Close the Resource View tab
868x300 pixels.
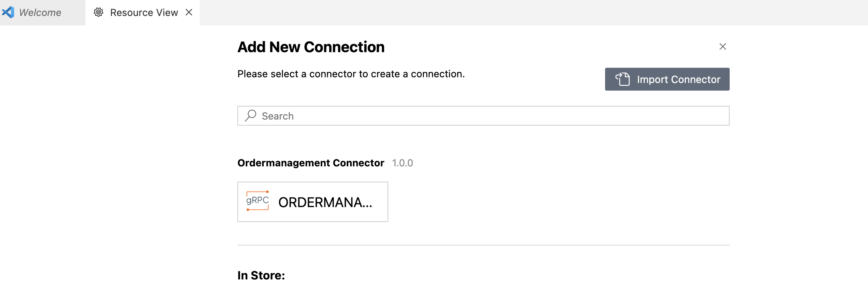click(x=189, y=12)
